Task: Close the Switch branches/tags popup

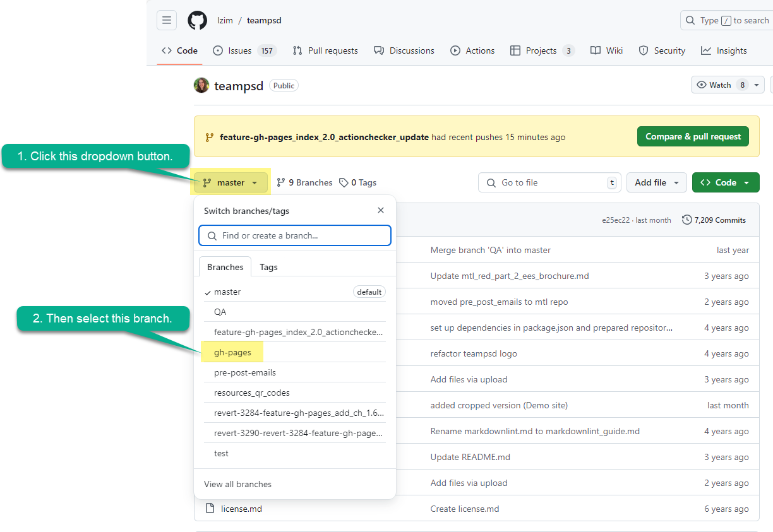Action: tap(381, 210)
